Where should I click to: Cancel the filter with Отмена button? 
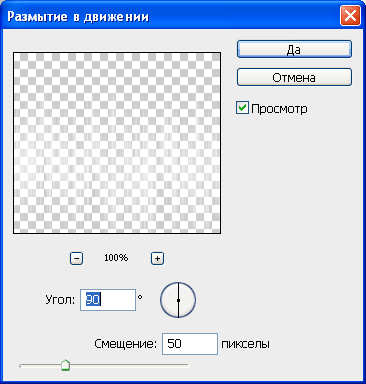[x=294, y=77]
